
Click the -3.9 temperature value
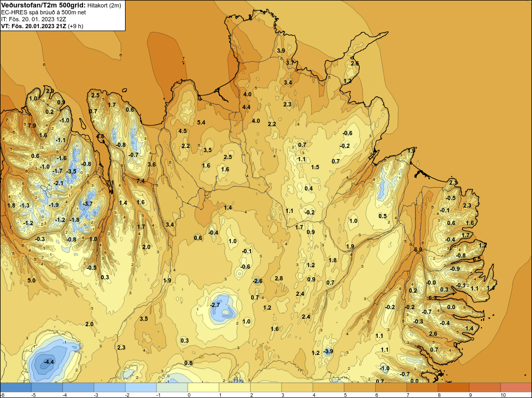tap(328, 351)
